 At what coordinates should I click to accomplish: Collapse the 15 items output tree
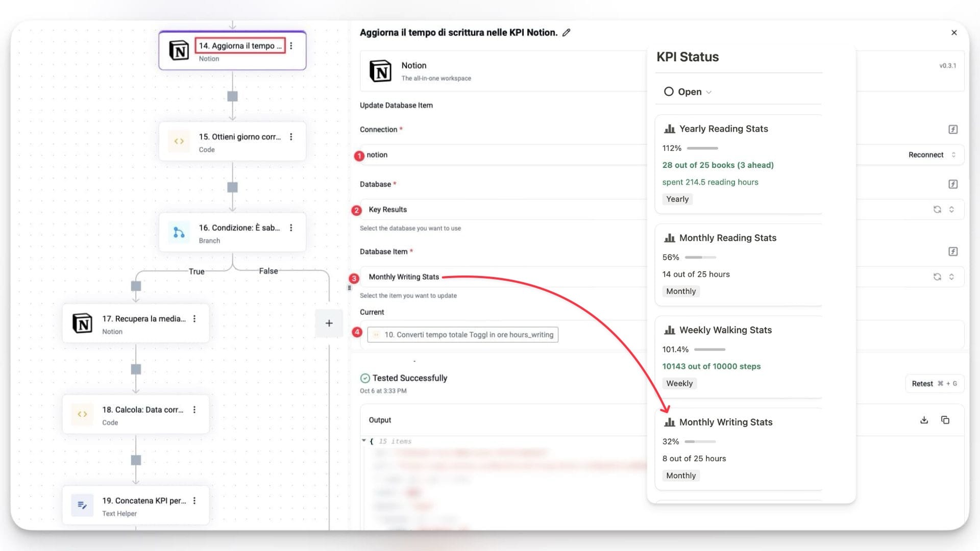click(364, 441)
